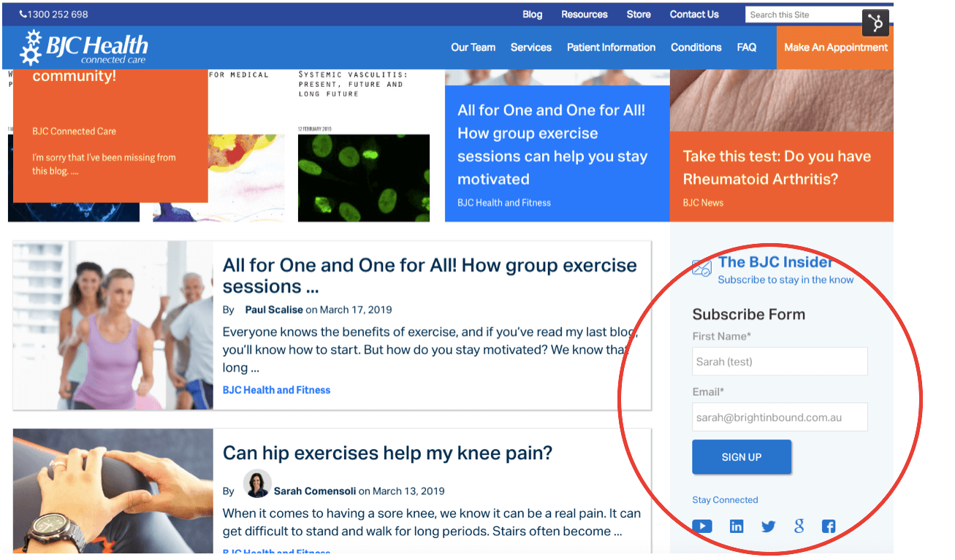The image size is (955, 560).
Task: Open the Store menu item
Action: tap(639, 14)
